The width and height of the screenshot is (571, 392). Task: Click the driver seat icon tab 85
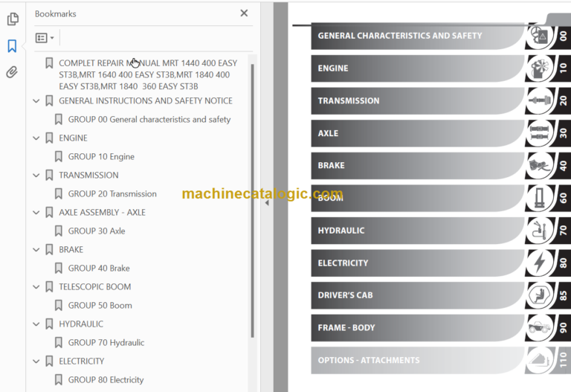540,295
